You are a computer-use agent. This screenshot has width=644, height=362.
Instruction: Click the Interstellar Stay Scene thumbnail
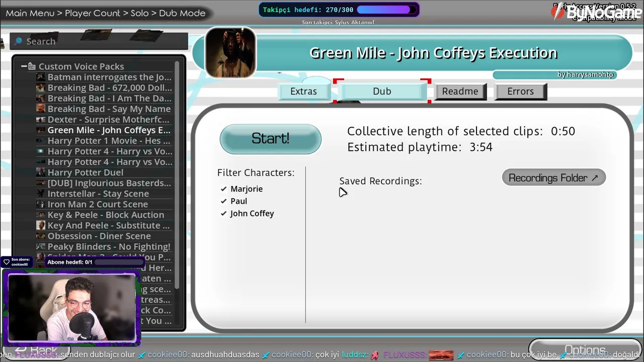(40, 193)
